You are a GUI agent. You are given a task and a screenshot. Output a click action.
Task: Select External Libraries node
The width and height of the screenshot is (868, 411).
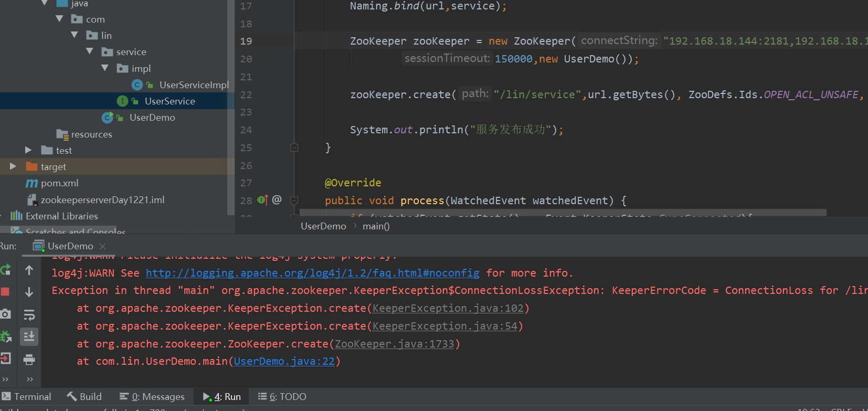62,216
